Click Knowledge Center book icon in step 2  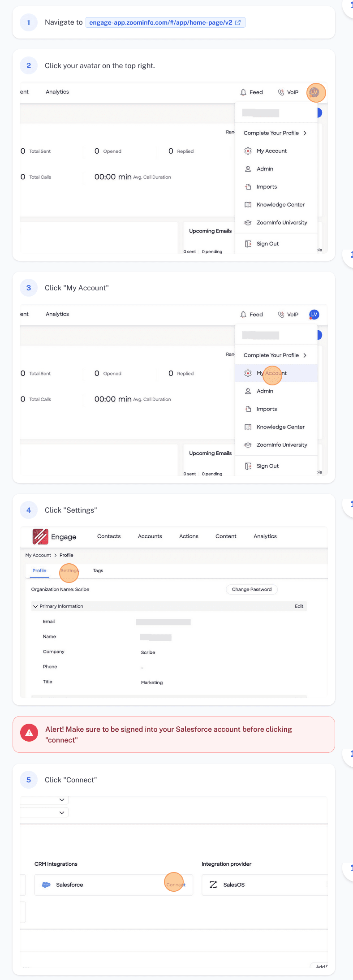tap(248, 205)
